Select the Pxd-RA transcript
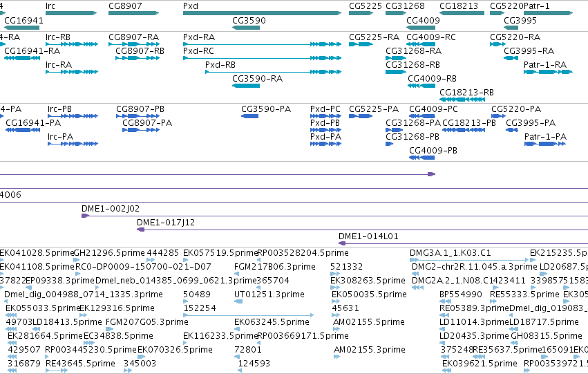Screen dimensions: 588x374 click(262, 44)
